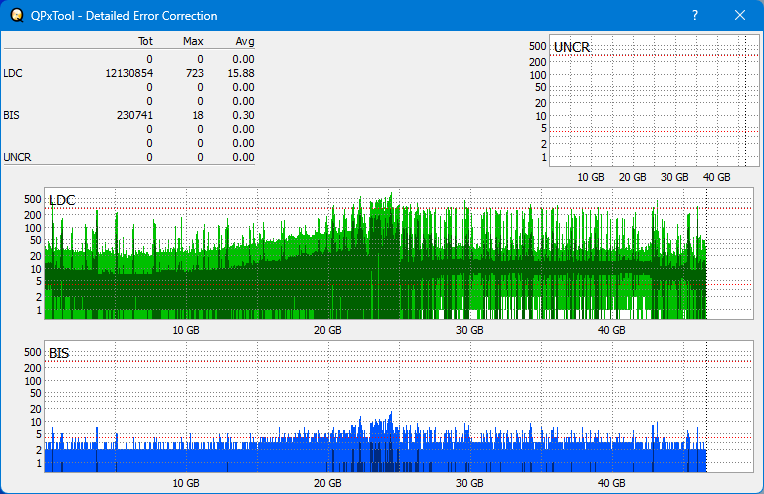
Task: Click the BIS graph title label
Action: pos(59,353)
